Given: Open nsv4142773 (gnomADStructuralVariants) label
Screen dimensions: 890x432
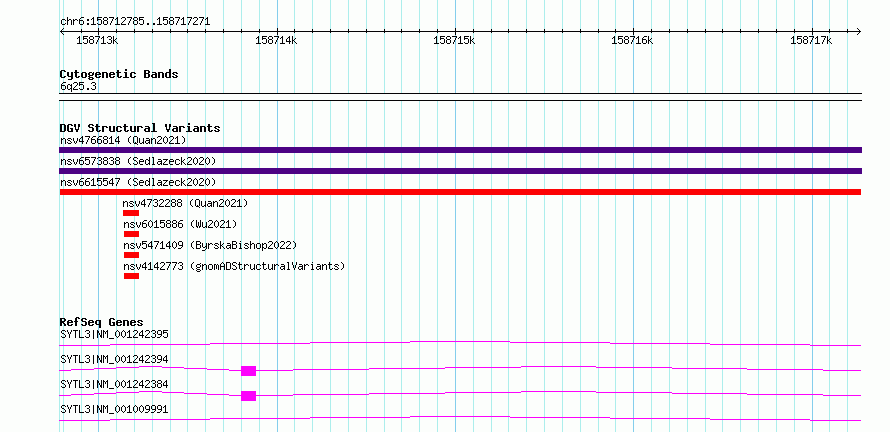Looking at the screenshot, I should tap(234, 266).
